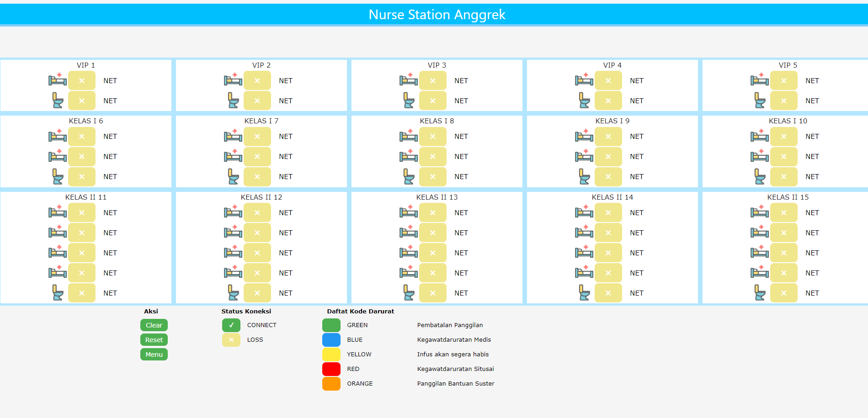Viewport: 868px width, 418px height.
Task: Click the third bed icon in KELAS II 15
Action: [x=760, y=253]
